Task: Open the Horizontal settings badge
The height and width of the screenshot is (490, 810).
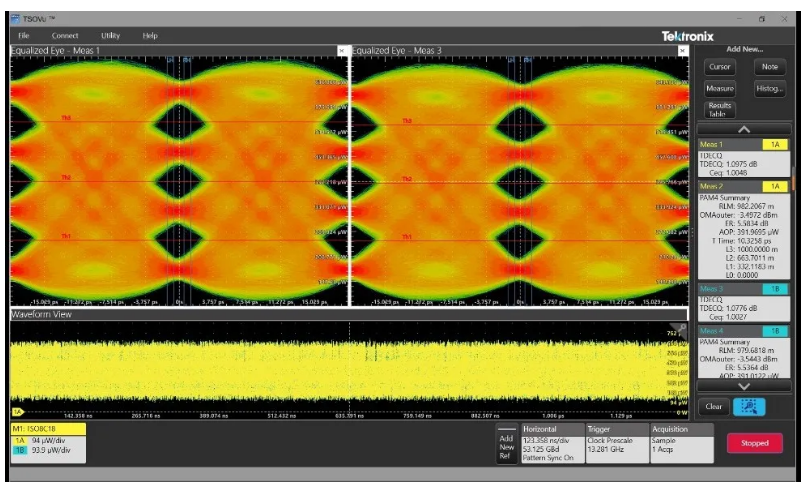Action: pyautogui.click(x=551, y=443)
